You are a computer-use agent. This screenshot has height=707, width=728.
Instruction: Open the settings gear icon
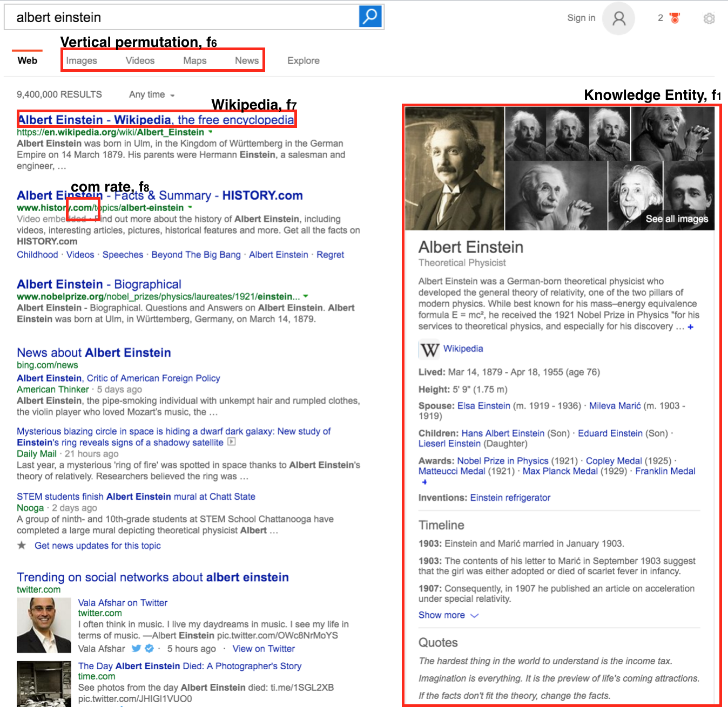[709, 18]
